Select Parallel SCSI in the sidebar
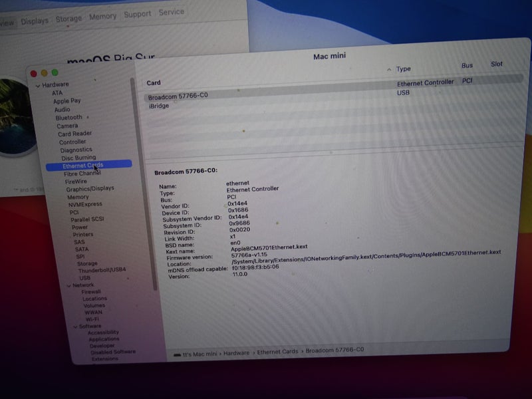 pyautogui.click(x=87, y=219)
